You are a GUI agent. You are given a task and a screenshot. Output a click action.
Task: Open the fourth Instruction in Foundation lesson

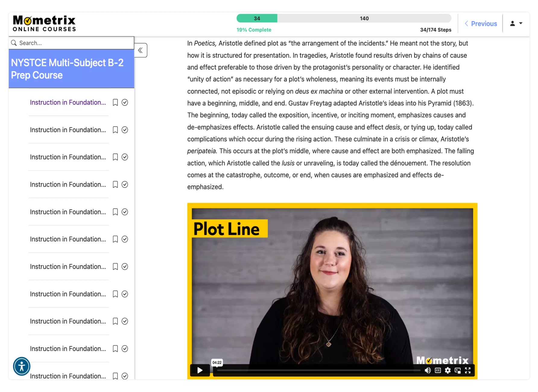click(x=68, y=185)
